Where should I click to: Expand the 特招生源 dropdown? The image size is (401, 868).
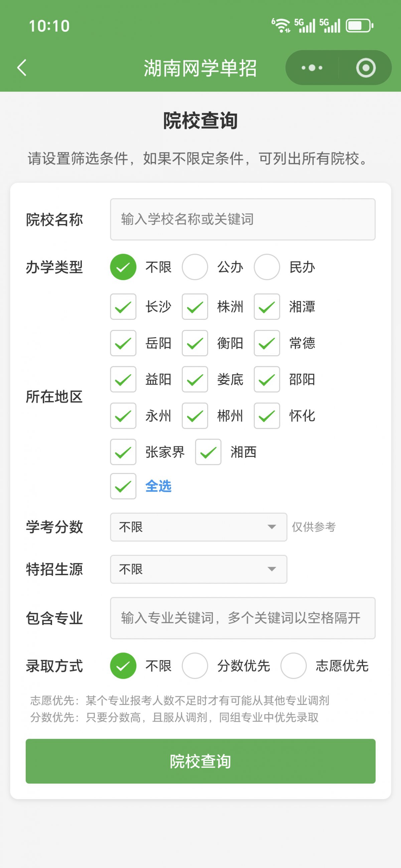198,569
